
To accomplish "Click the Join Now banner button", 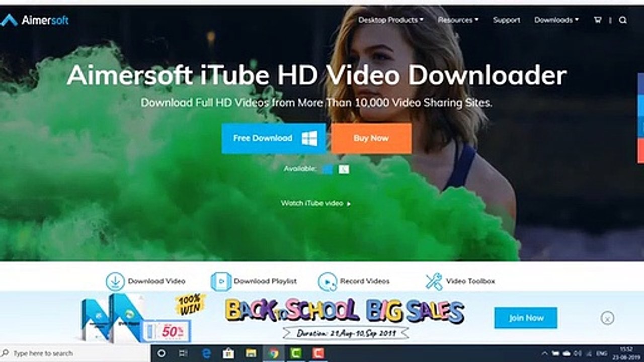I will coord(526,318).
